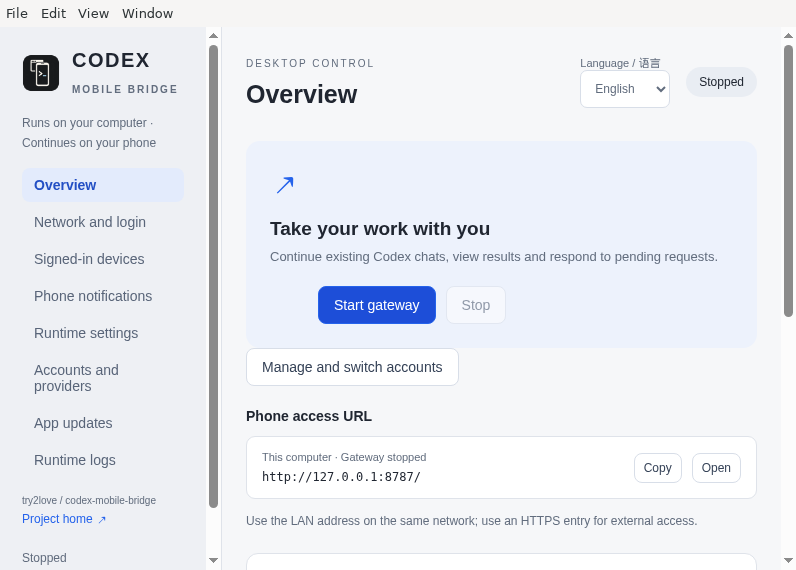Click the main content scrollbar thumb
This screenshot has height=570, width=796.
pos(788,181)
